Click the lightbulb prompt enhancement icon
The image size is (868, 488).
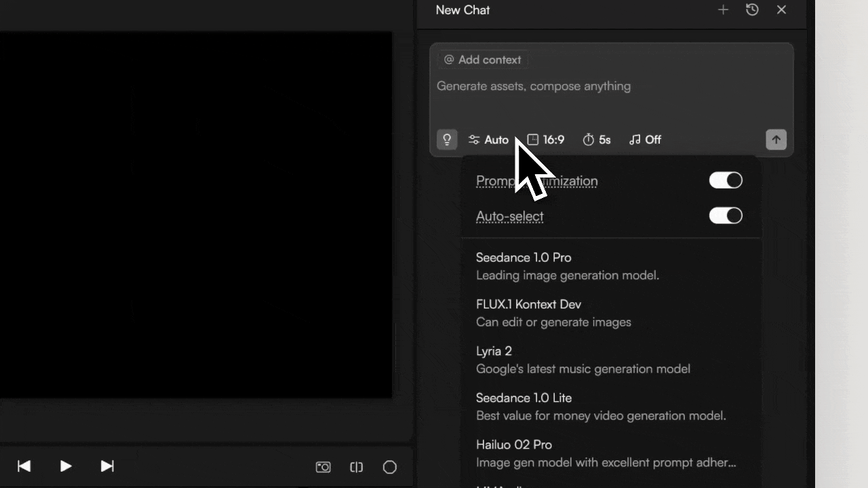[447, 140]
